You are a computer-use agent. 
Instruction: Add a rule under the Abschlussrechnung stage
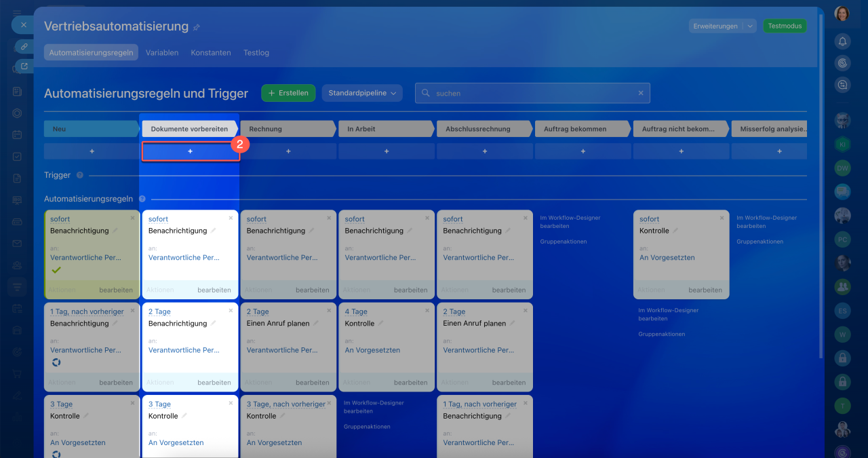tap(485, 151)
